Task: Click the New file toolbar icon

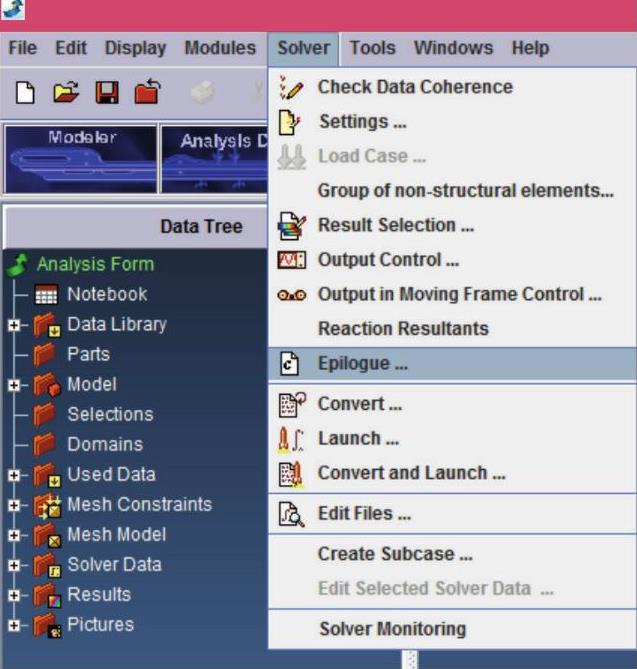Action: (x=25, y=93)
